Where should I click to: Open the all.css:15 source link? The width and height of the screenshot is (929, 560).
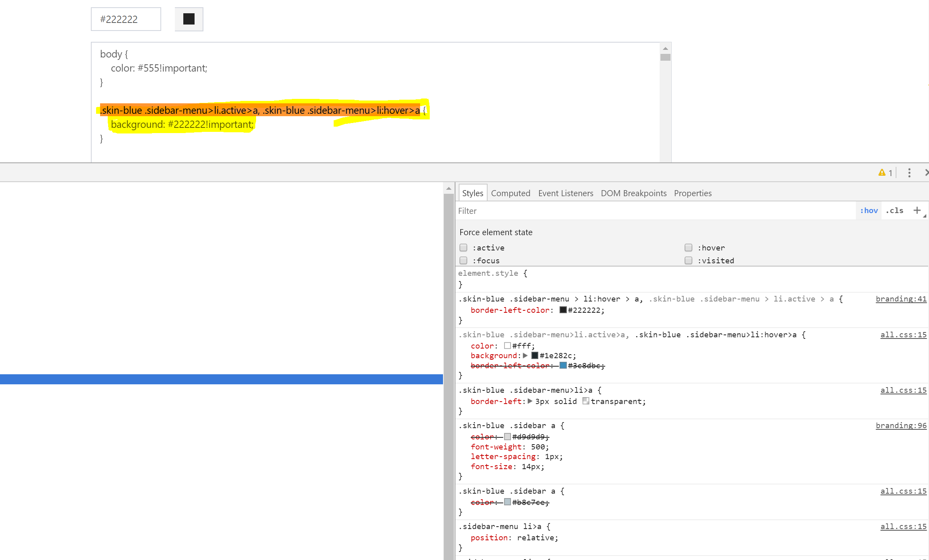coord(903,334)
